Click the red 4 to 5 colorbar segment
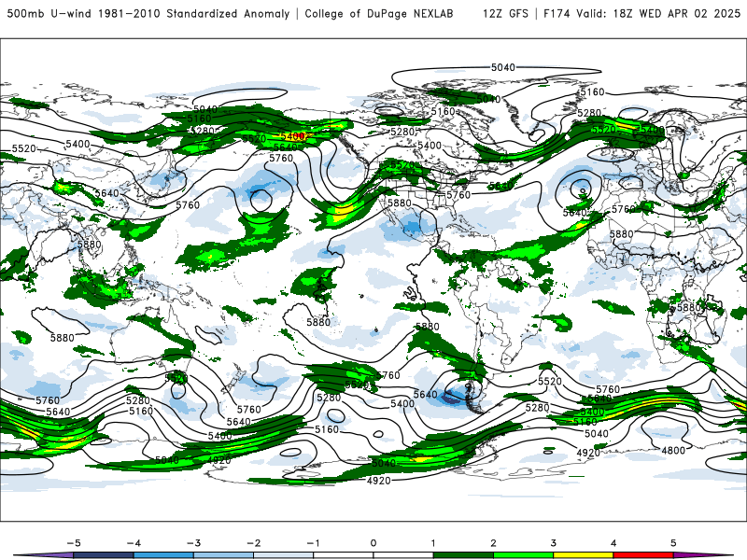The height and width of the screenshot is (560, 747). pyautogui.click(x=643, y=555)
